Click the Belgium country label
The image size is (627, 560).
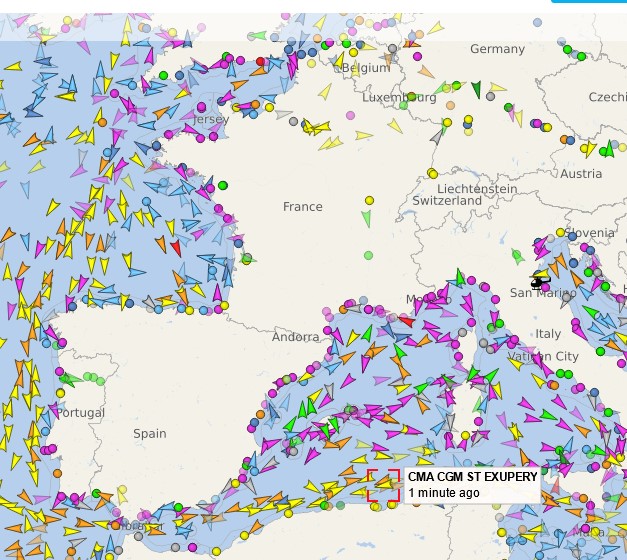[365, 68]
